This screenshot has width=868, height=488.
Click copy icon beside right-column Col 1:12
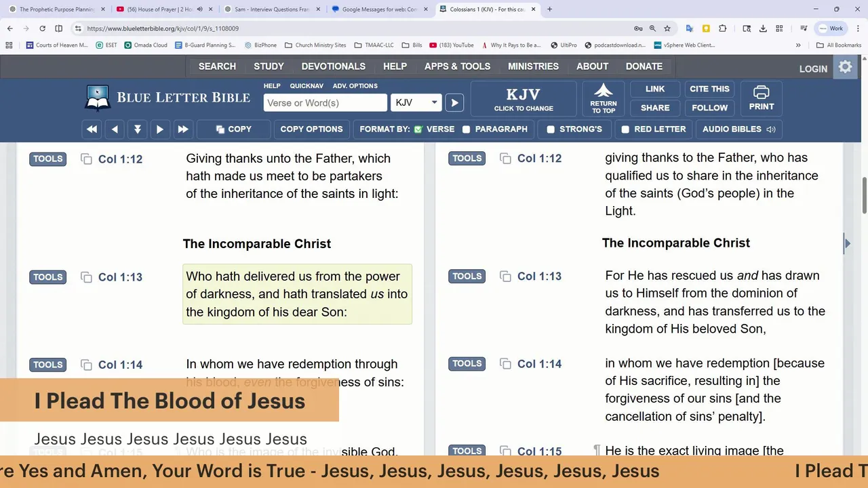(505, 159)
